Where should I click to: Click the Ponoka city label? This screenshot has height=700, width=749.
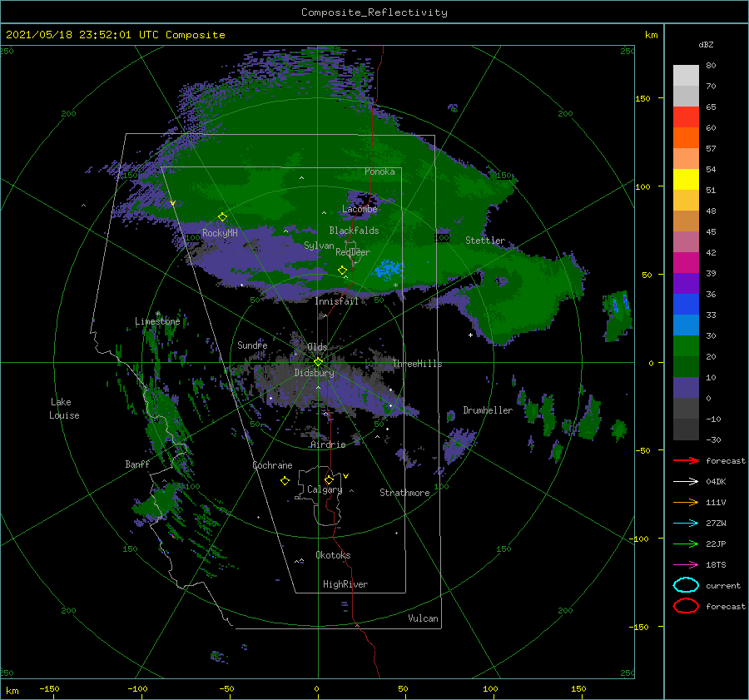[x=379, y=171]
